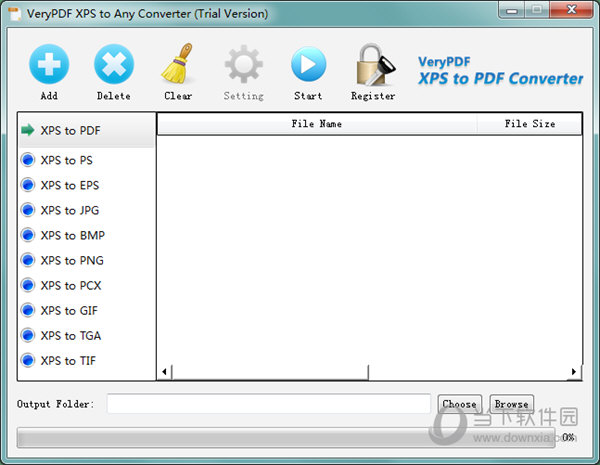Click the Start play icon

(x=308, y=64)
